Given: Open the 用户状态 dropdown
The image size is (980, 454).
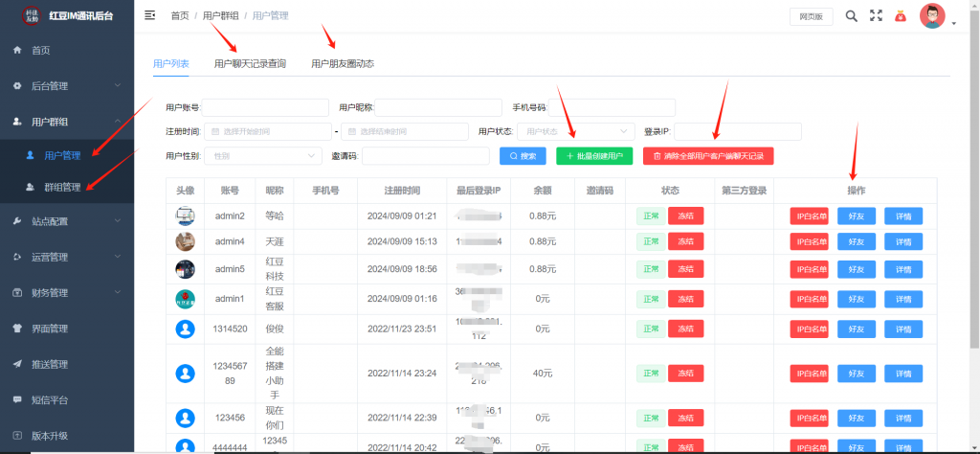Looking at the screenshot, I should click(x=577, y=131).
